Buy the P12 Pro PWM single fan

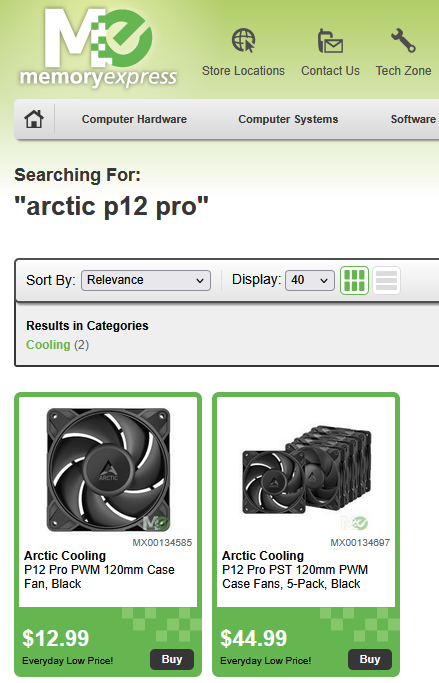click(172, 659)
